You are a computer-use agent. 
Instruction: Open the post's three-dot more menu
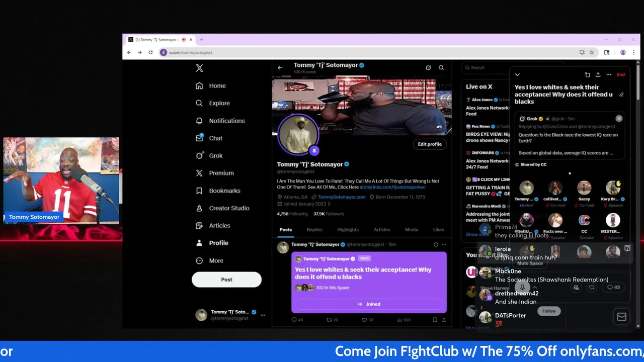[444, 244]
